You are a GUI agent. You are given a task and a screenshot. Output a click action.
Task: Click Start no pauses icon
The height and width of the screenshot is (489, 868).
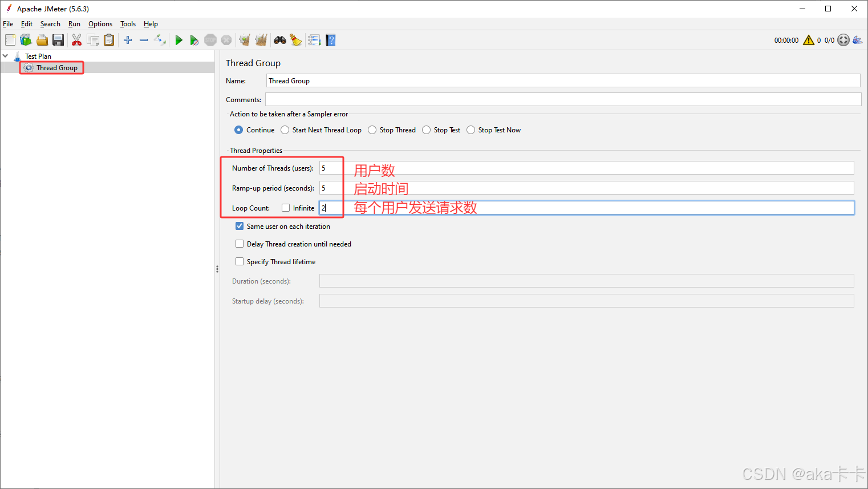coord(194,40)
